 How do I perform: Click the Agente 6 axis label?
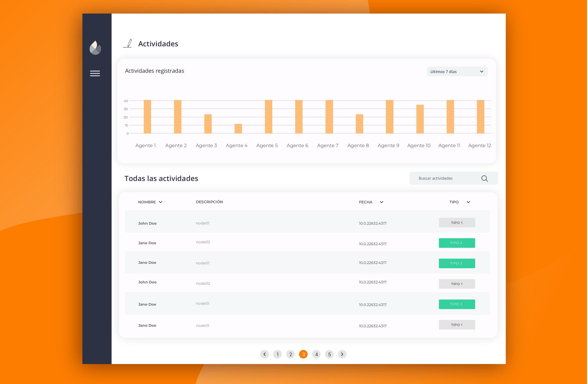[x=297, y=145]
